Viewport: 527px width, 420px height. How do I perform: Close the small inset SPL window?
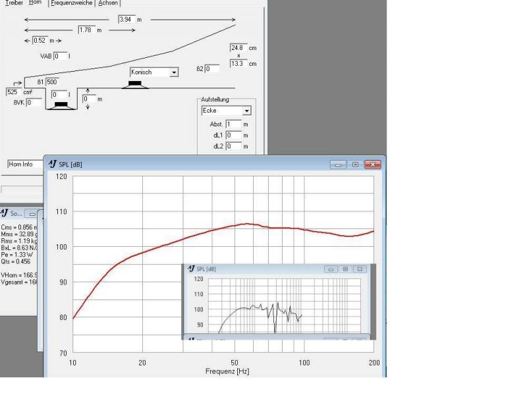[x=360, y=269]
